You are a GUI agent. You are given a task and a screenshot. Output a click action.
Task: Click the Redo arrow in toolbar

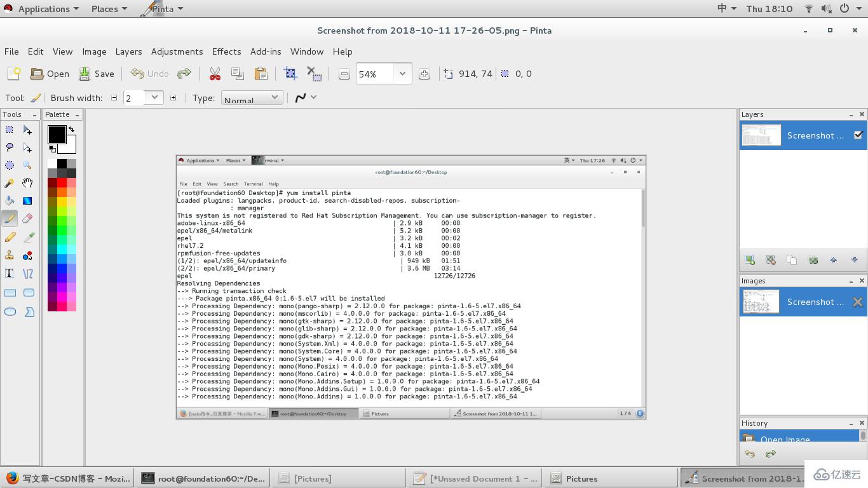(184, 74)
